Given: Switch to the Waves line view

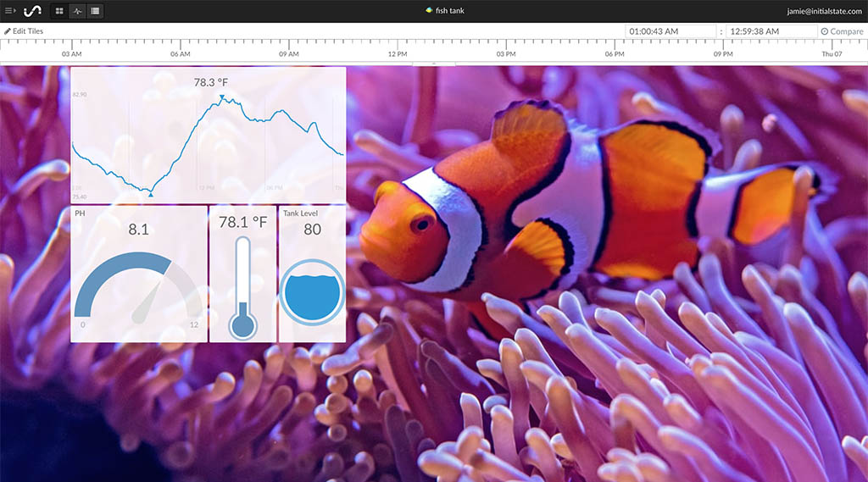Looking at the screenshot, I should pyautogui.click(x=77, y=11).
